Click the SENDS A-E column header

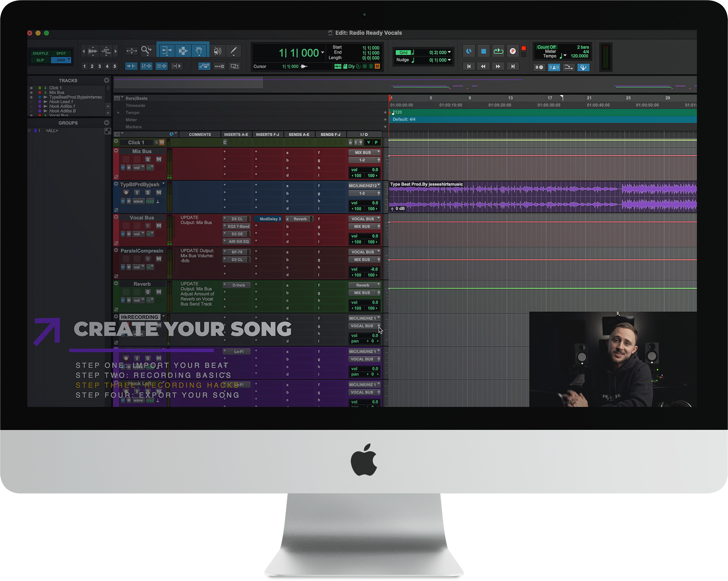299,135
